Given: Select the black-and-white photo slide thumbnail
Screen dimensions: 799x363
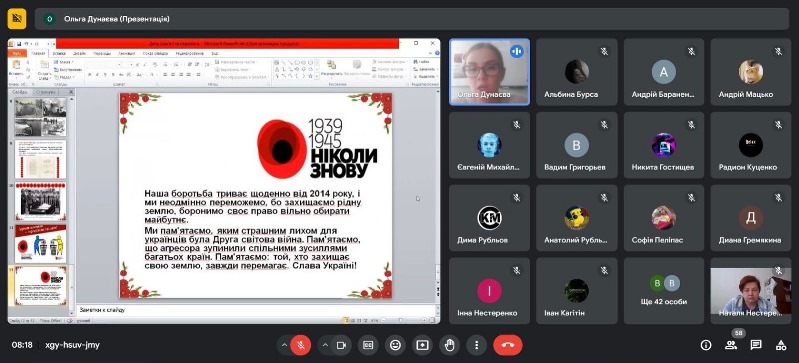Looking at the screenshot, I should 40,117.
